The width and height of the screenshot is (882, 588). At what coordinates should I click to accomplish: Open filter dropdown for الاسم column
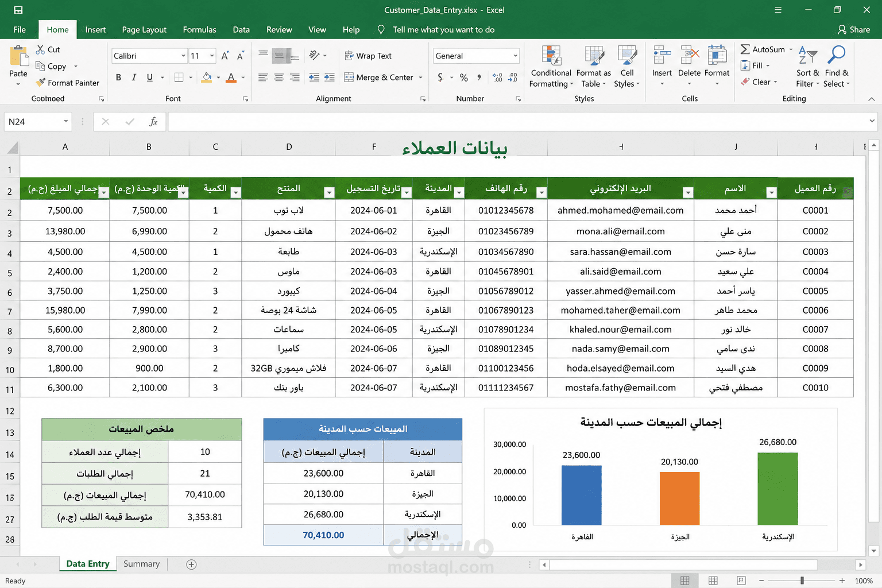pyautogui.click(x=772, y=192)
